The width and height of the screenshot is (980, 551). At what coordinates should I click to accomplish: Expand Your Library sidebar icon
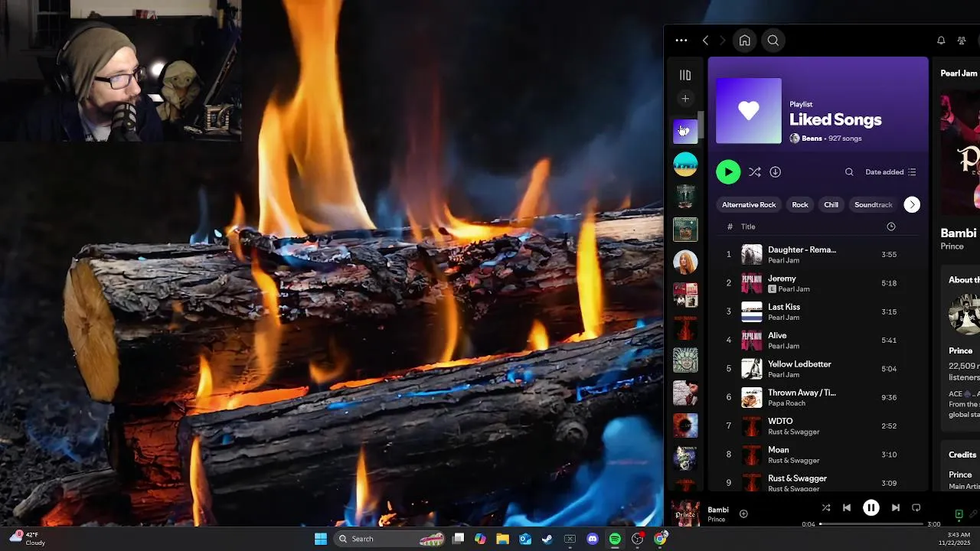tap(685, 75)
